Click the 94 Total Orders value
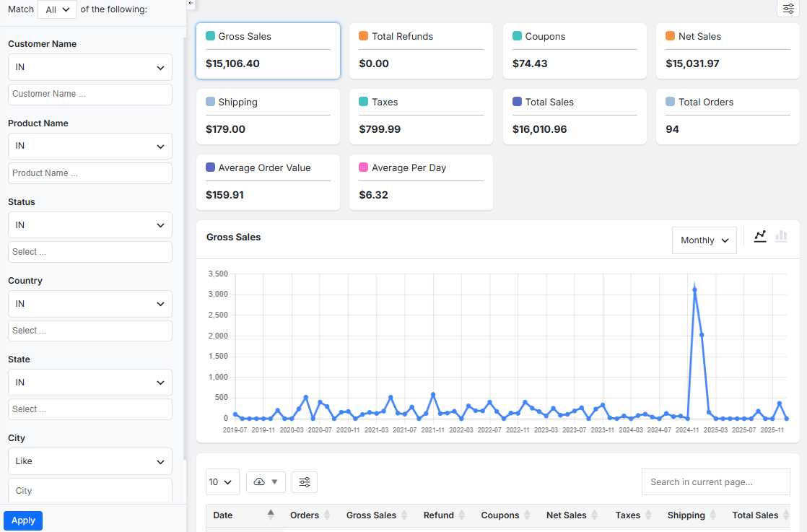The image size is (807, 532). click(x=672, y=129)
